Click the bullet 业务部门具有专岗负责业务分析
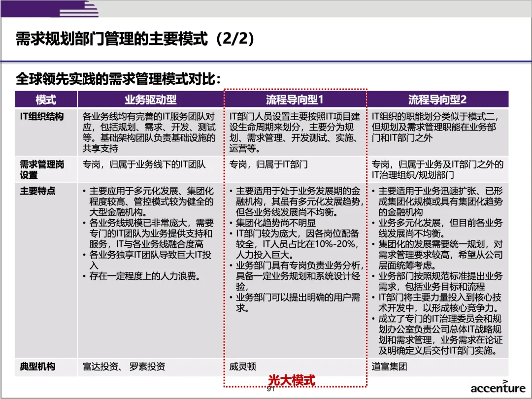The image size is (532, 399). click(296, 276)
